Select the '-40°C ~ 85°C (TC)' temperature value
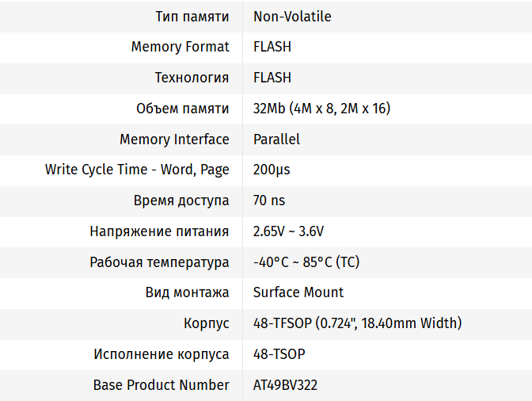532x401 pixels. 306,262
